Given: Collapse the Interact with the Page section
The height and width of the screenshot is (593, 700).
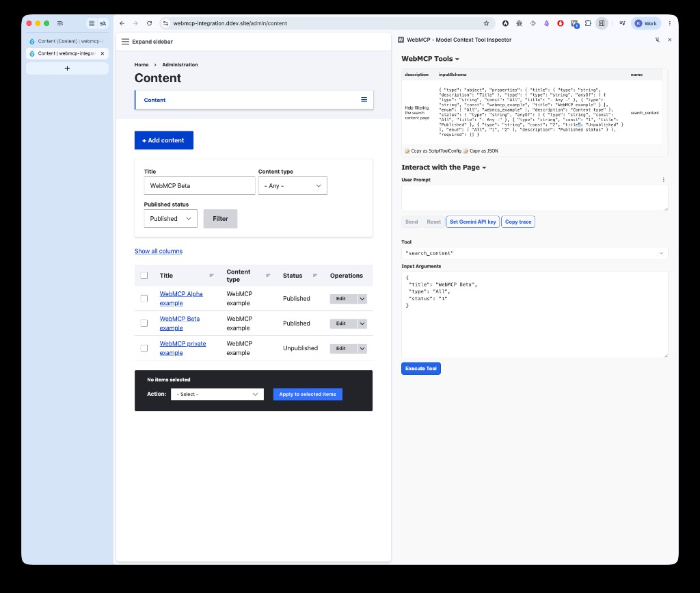Looking at the screenshot, I should click(444, 168).
